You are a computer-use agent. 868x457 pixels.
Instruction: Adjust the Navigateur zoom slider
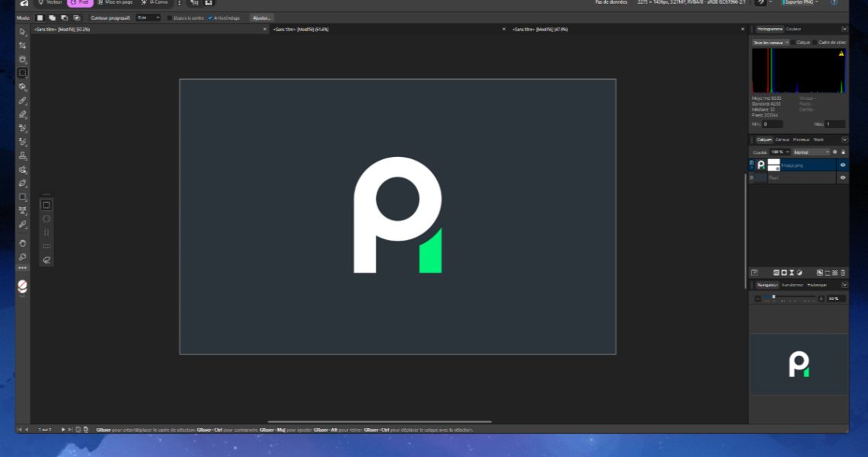tap(774, 298)
